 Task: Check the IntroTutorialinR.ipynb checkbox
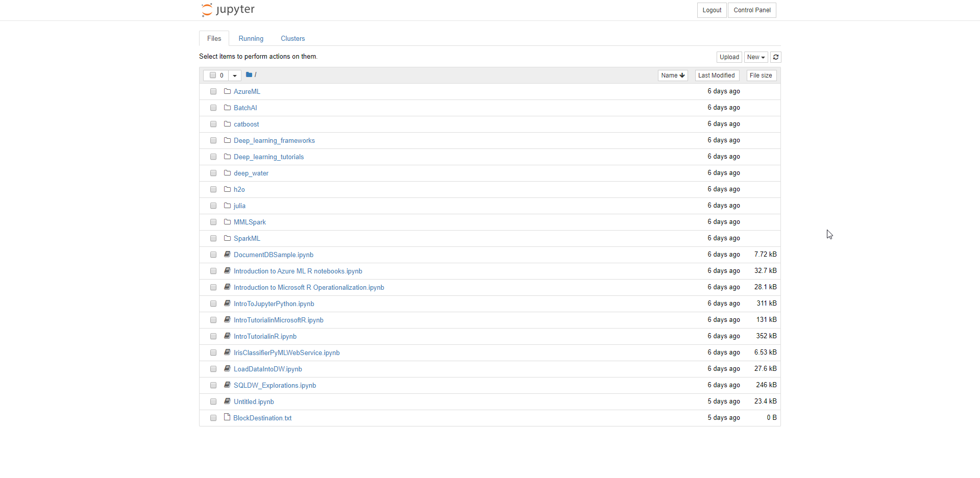click(213, 337)
